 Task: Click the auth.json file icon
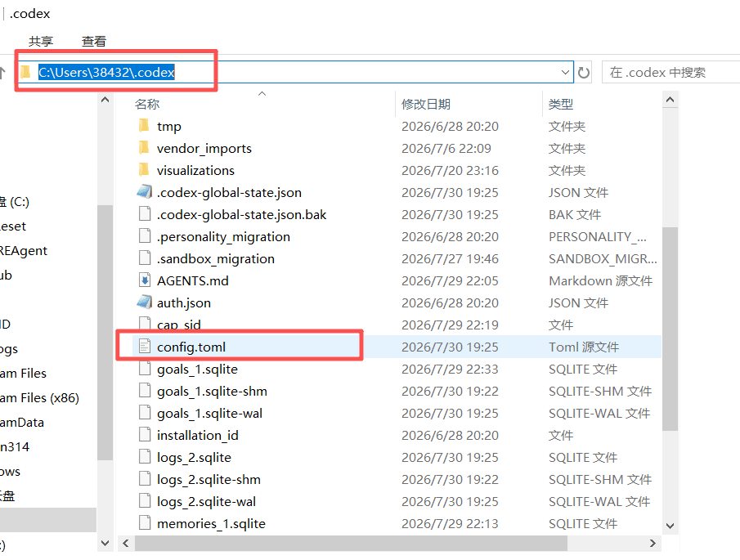click(x=145, y=302)
